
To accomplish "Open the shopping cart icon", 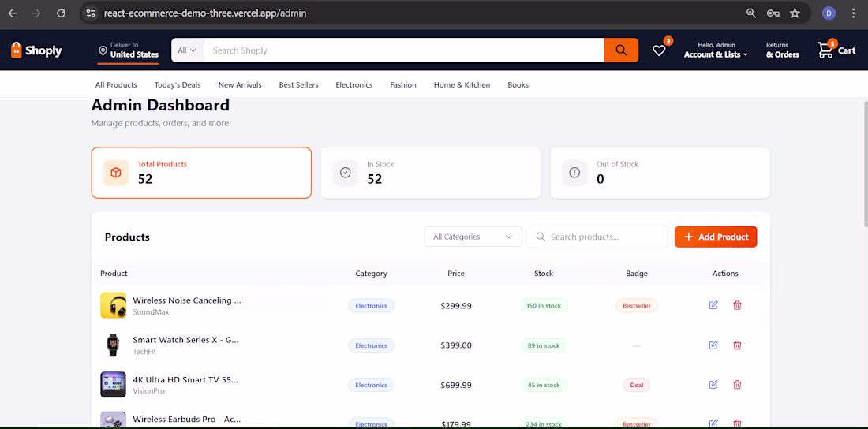I will click(825, 50).
